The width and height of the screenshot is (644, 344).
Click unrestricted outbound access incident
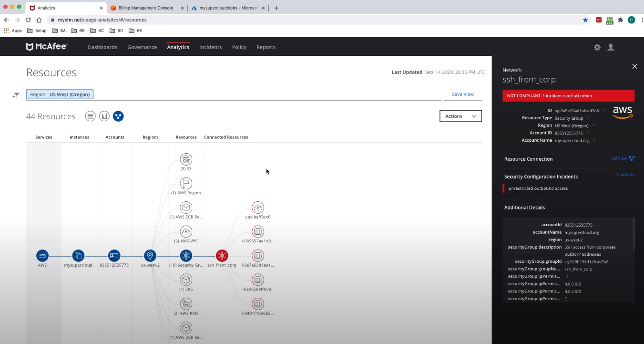(538, 188)
